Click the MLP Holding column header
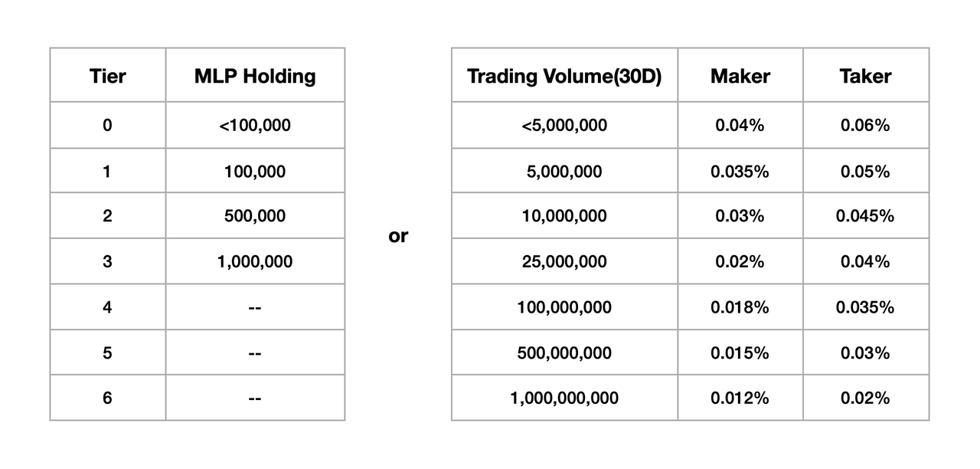The image size is (980, 469). click(255, 75)
